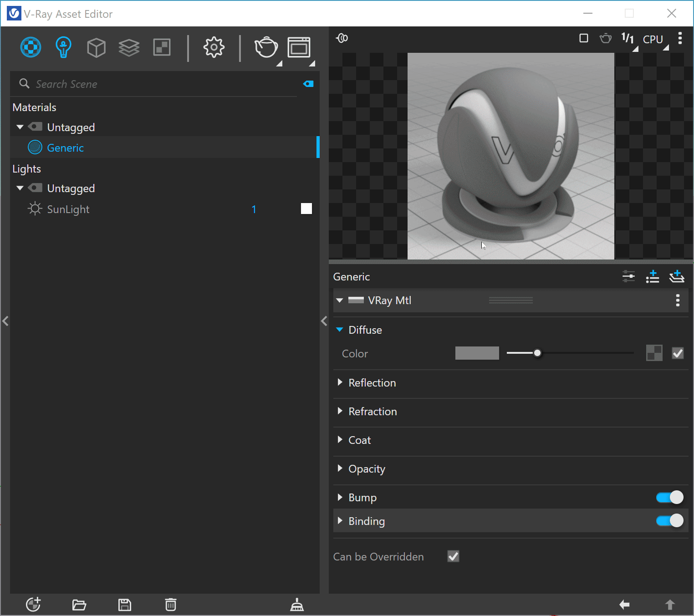Toggle advanced parameters sliders icon
This screenshot has width=694, height=616.
click(x=628, y=276)
